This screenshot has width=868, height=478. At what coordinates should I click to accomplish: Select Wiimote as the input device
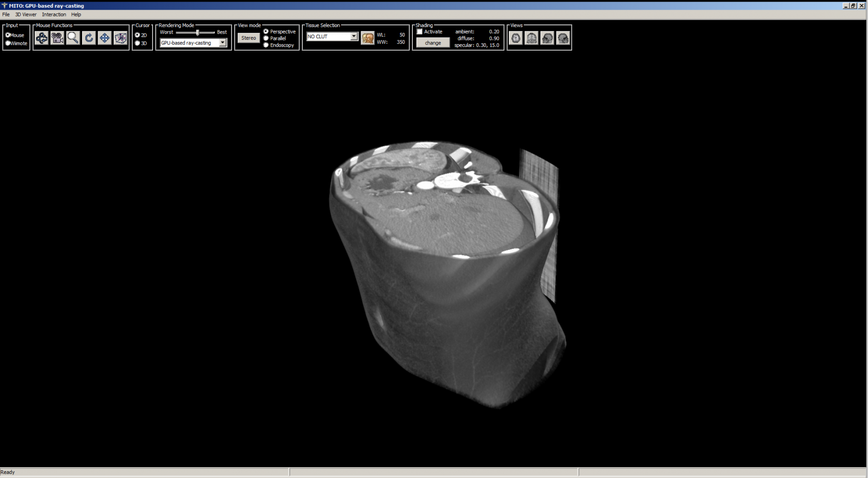[8, 43]
